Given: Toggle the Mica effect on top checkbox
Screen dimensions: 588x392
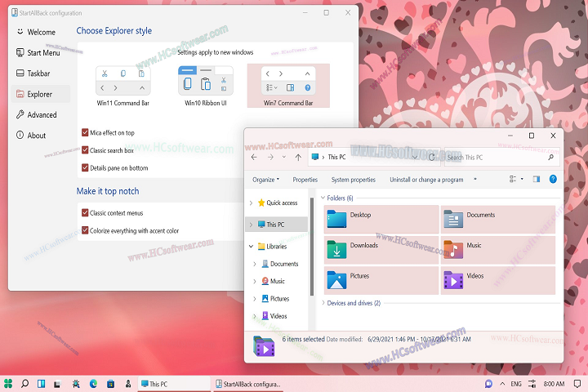Looking at the screenshot, I should pos(85,132).
